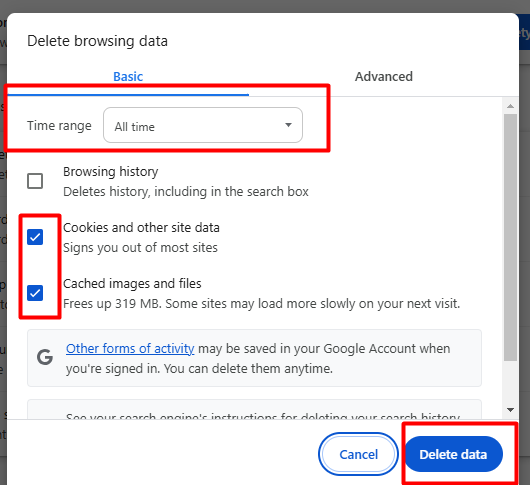Switch to the Basic tab

pos(128,76)
